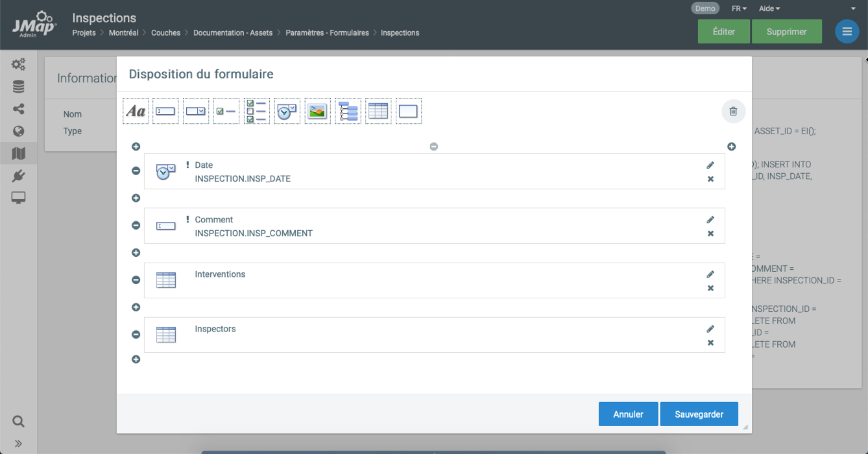Pick the tree element tool
Image resolution: width=868 pixels, height=454 pixels.
tap(348, 112)
